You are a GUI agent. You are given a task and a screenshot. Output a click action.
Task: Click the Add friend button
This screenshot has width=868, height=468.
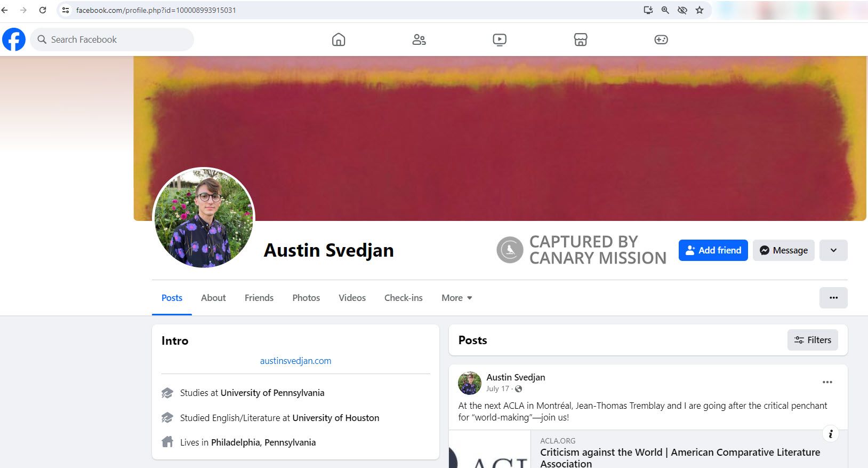coord(713,250)
